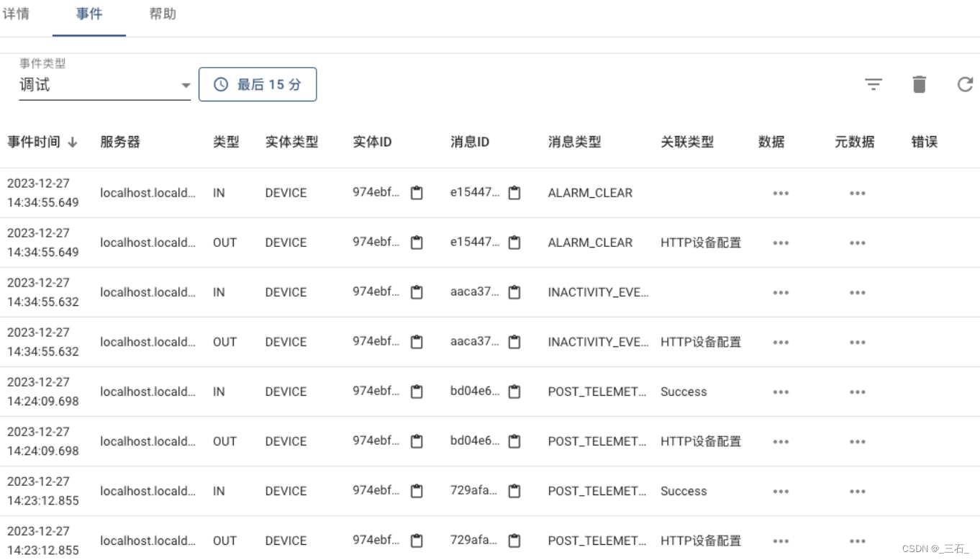This screenshot has height=560, width=980.
Task: Copy entity ID in OUT 14:23:12.855 row
Action: (417, 541)
